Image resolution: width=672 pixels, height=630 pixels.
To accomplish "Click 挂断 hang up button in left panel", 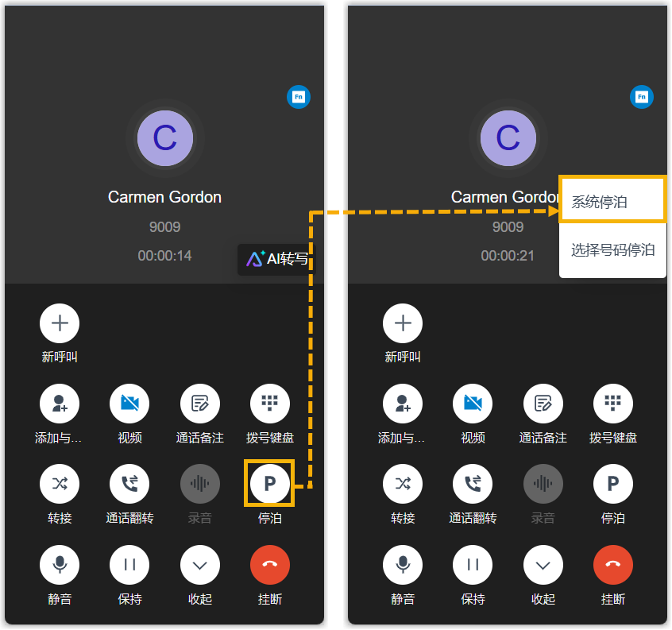I will [269, 564].
